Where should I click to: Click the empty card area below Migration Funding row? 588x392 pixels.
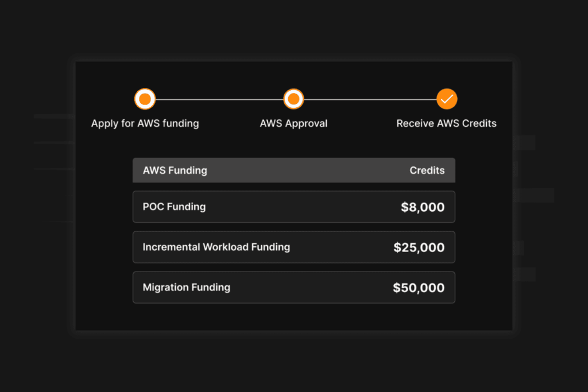click(x=293, y=316)
